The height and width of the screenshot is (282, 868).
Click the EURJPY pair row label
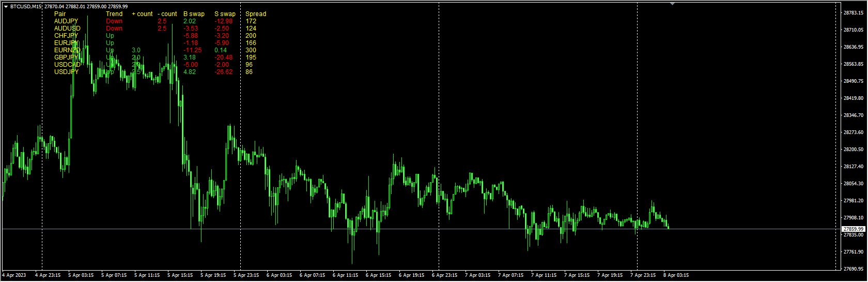coord(66,43)
